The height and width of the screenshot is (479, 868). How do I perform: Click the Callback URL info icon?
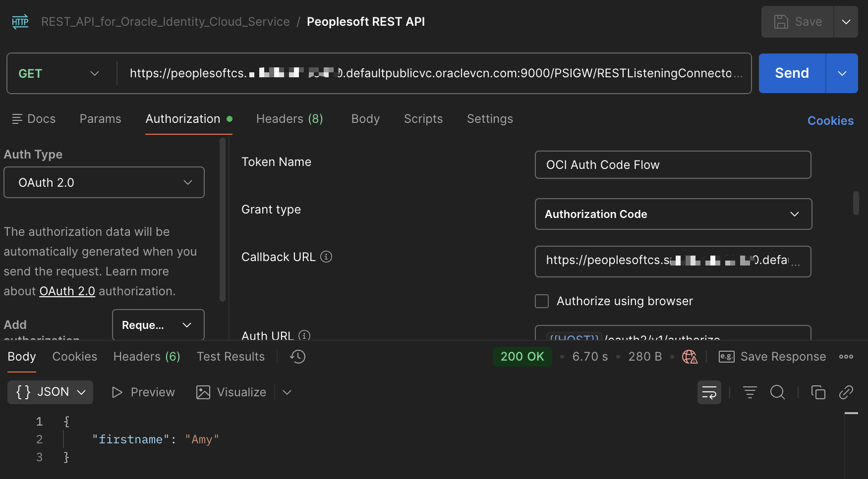[x=326, y=257]
